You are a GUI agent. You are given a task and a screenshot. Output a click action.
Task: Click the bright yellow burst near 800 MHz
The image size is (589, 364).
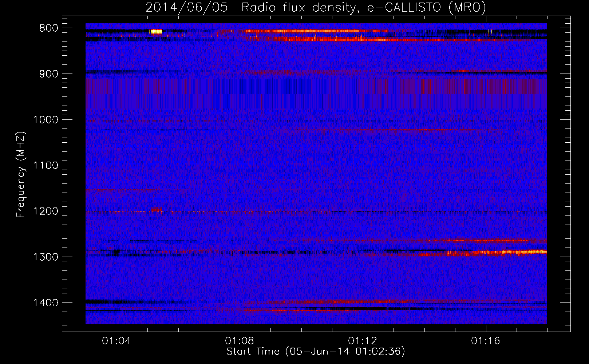click(156, 32)
